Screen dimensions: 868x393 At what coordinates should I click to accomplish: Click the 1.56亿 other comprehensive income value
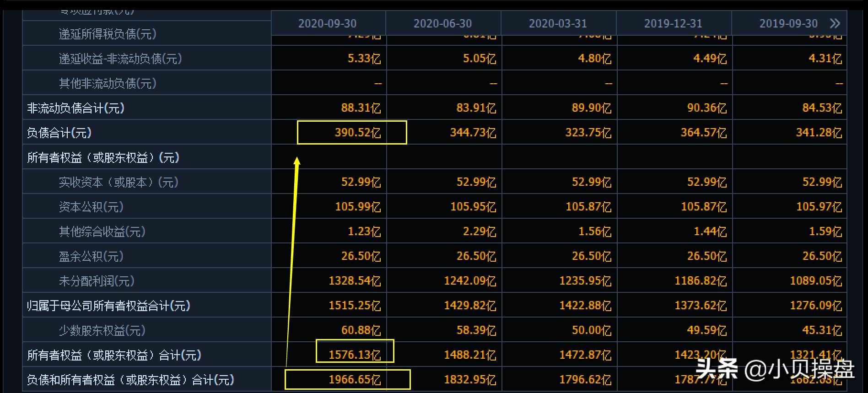595,231
